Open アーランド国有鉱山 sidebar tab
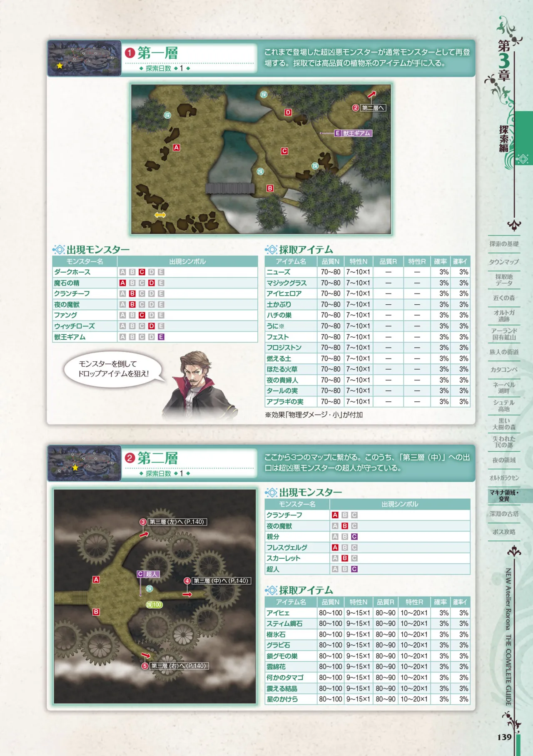This screenshot has height=756, width=533. pos(504,334)
